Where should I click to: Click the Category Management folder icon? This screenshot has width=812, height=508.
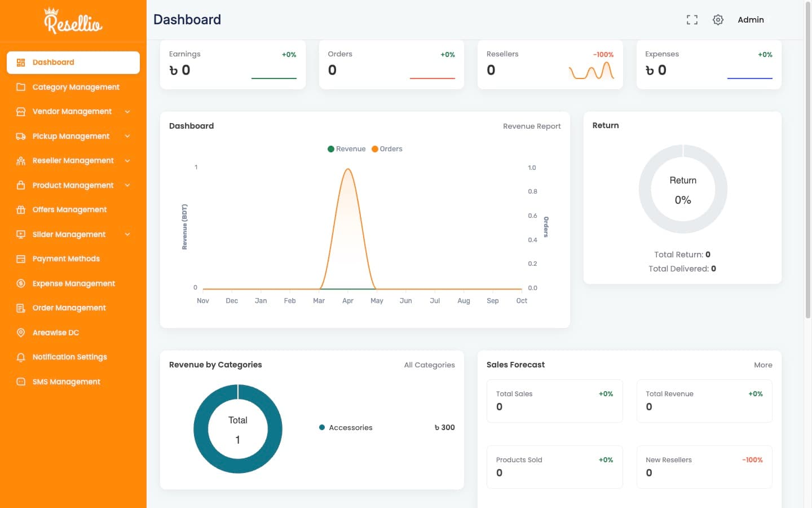pos(21,87)
